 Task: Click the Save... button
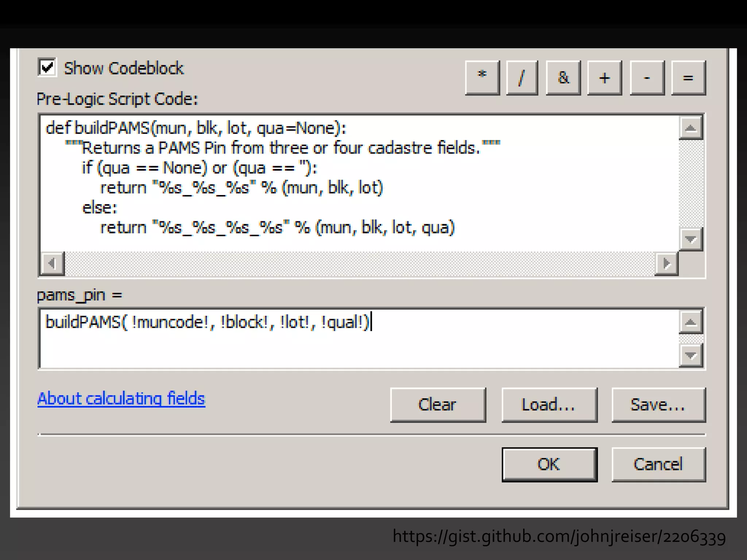pos(658,405)
